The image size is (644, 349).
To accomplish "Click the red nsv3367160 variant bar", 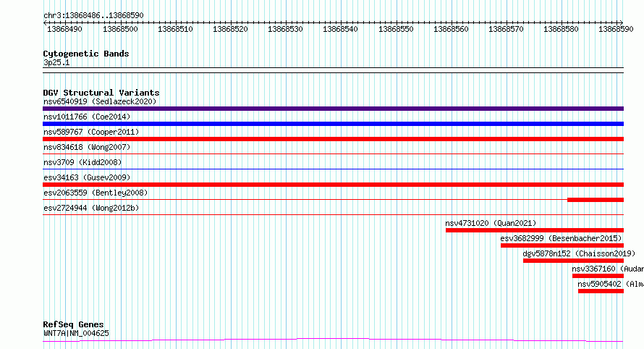I will tap(598, 276).
